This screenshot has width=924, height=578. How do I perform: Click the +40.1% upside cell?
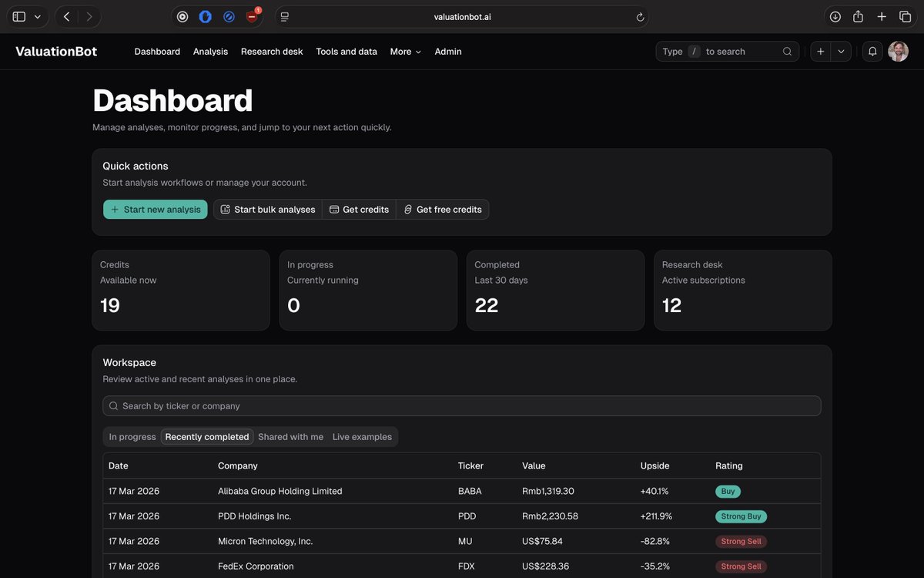click(654, 491)
